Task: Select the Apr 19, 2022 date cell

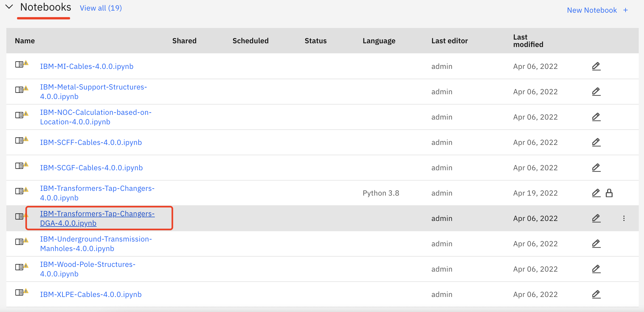Action: pos(535,193)
